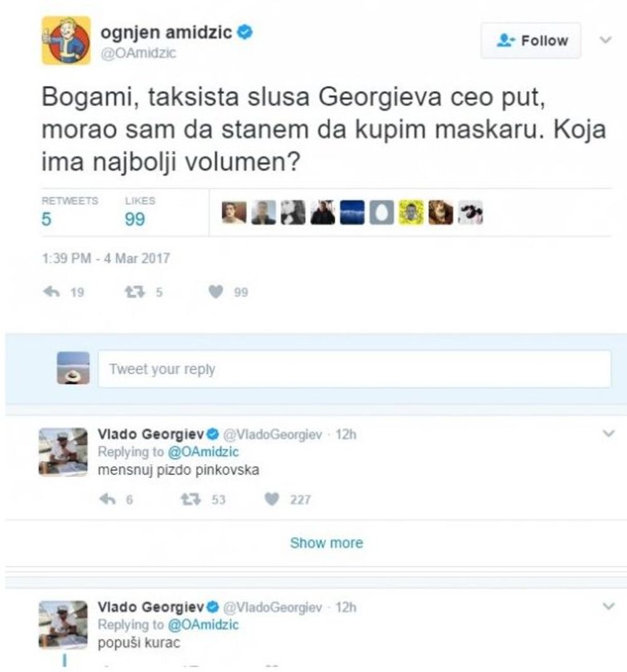The width and height of the screenshot is (627, 672).
Task: Open the @OAmidzic handle under the author name
Action: coord(139,53)
